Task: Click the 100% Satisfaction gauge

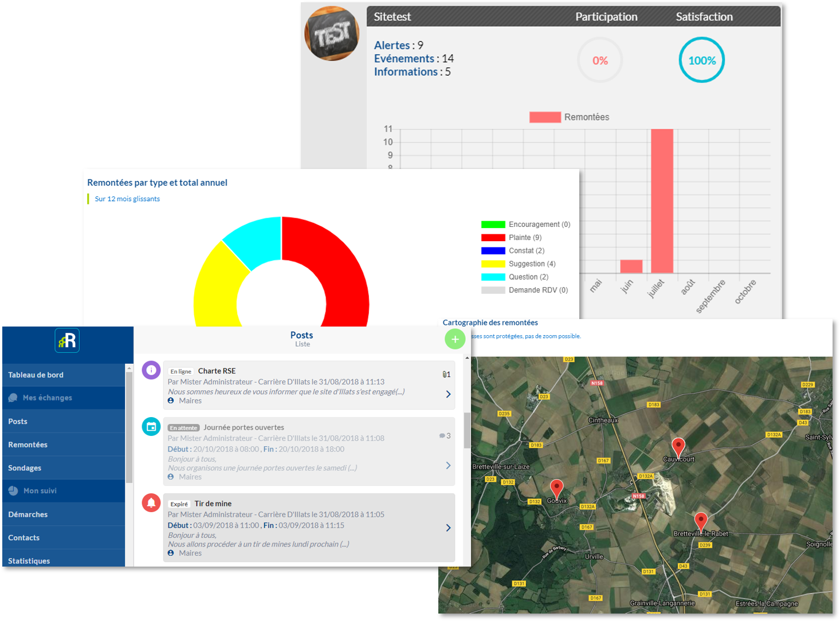Action: 702,60
